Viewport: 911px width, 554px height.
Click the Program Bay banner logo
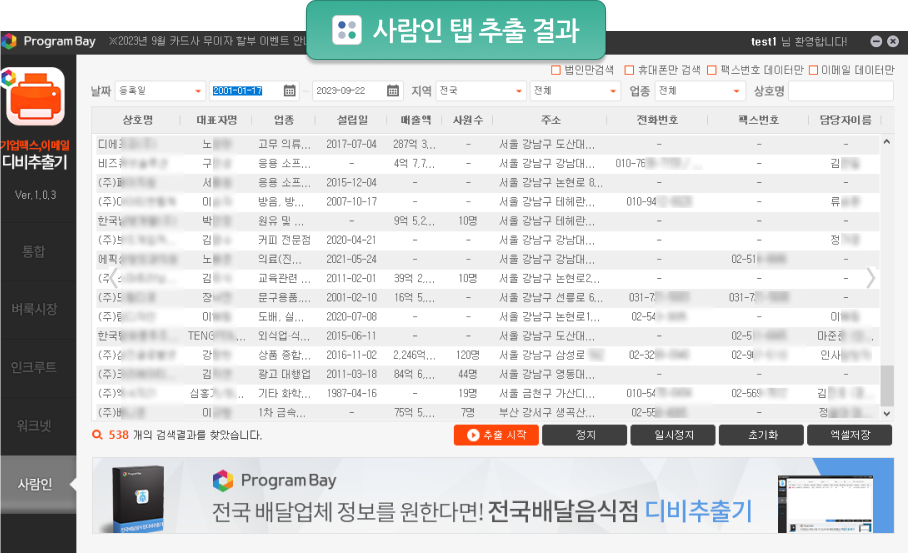click(275, 480)
